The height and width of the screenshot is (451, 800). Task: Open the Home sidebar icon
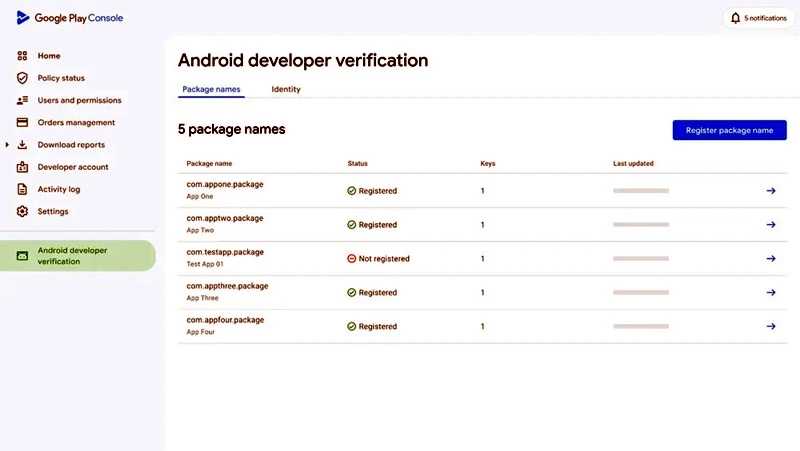pyautogui.click(x=22, y=56)
